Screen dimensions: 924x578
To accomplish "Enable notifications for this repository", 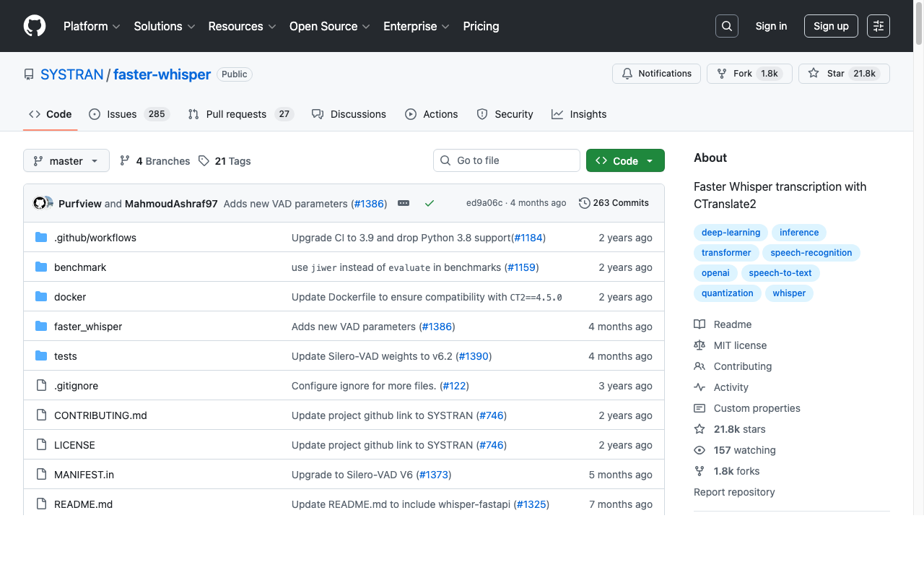I will coord(656,73).
